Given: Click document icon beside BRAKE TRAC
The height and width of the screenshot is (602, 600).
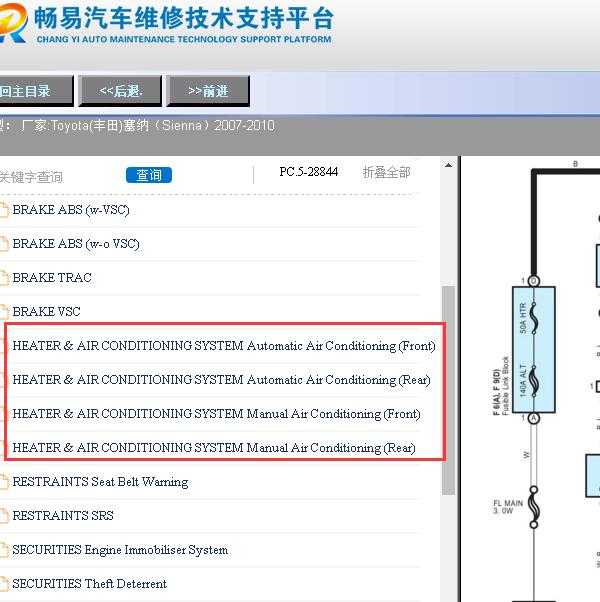Looking at the screenshot, I should click(4, 278).
